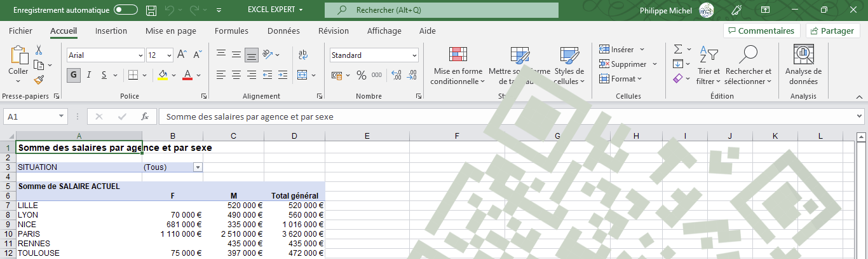Click the Partager share button
This screenshot has width=868, height=259.
(x=833, y=31)
